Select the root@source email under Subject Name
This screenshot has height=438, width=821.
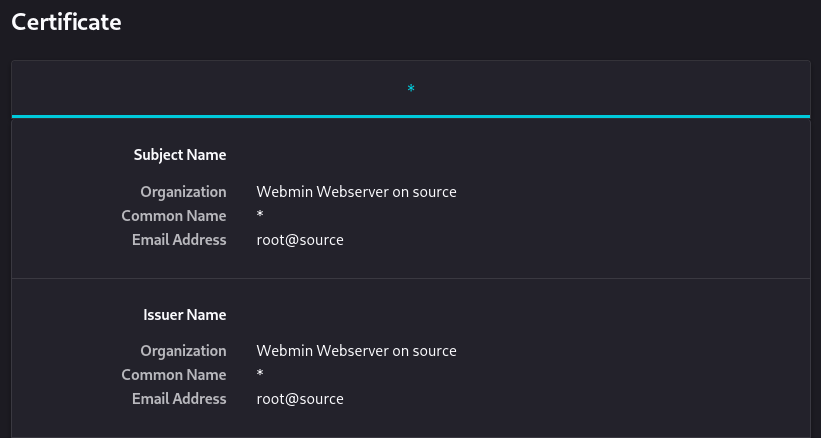click(x=300, y=240)
